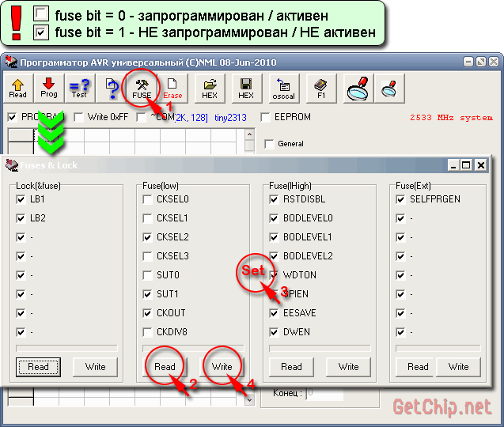Click the large magnifier icon
The width and height of the screenshot is (504, 427).
358,87
